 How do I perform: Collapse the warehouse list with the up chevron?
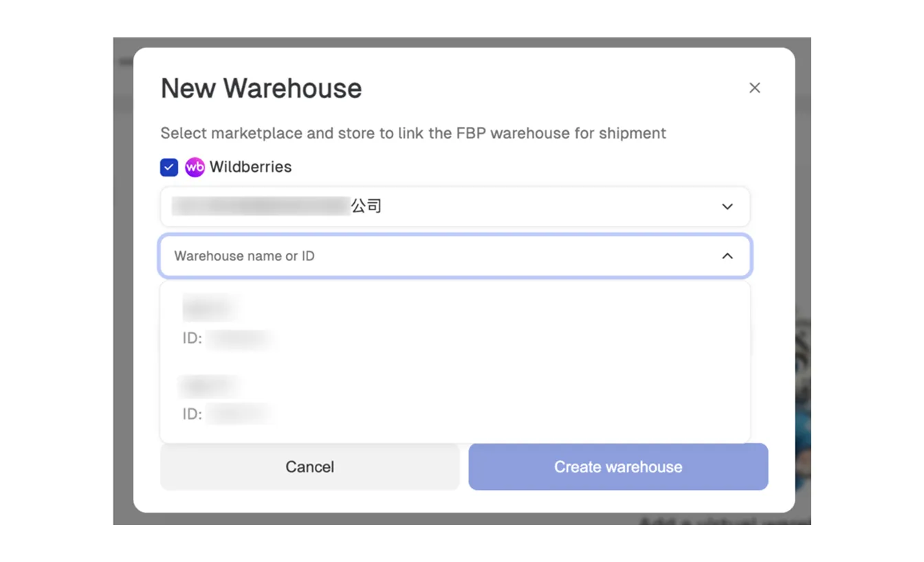(727, 256)
